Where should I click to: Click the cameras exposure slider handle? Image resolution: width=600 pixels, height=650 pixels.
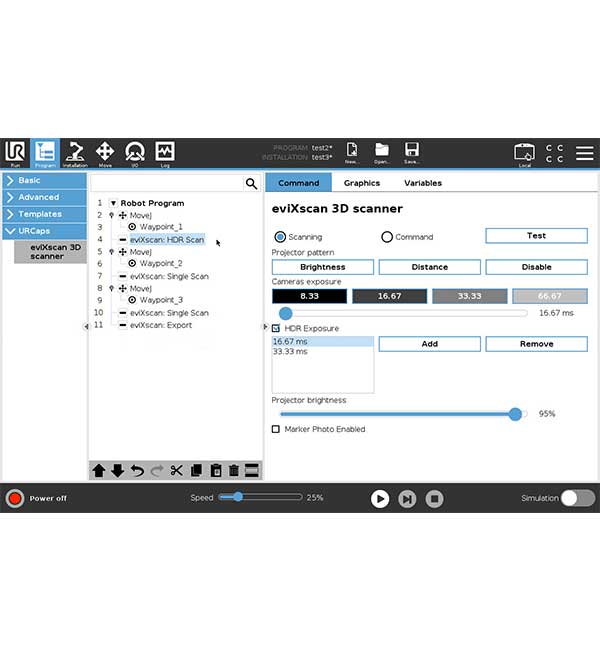click(285, 313)
